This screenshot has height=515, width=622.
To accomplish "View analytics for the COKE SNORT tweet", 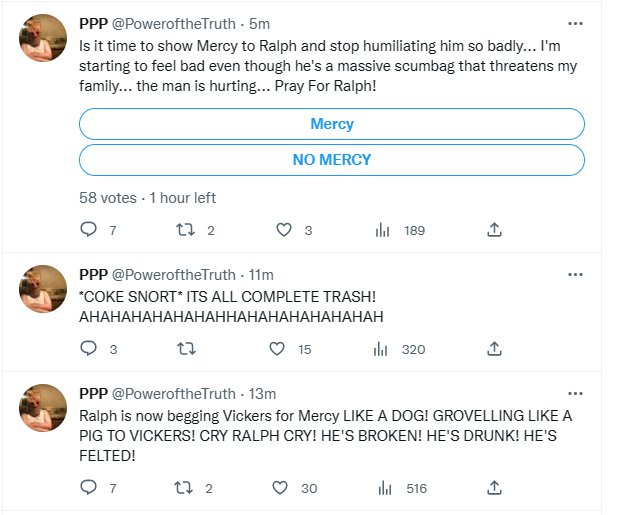I will (x=382, y=349).
